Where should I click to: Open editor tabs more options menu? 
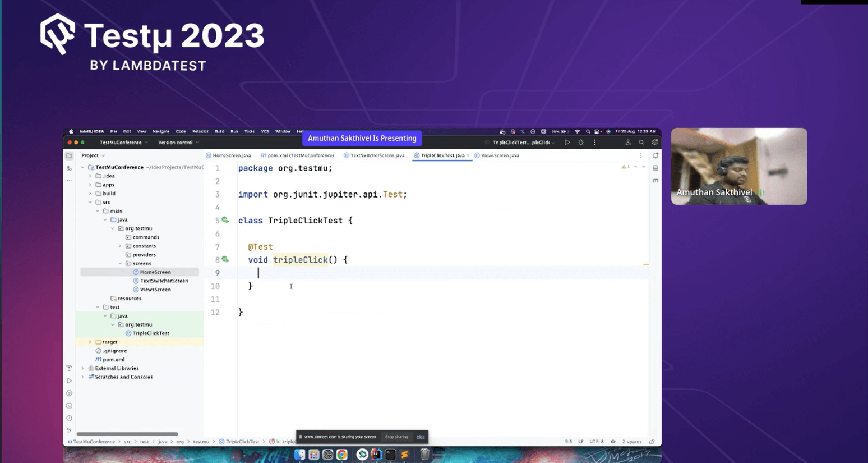click(x=641, y=155)
